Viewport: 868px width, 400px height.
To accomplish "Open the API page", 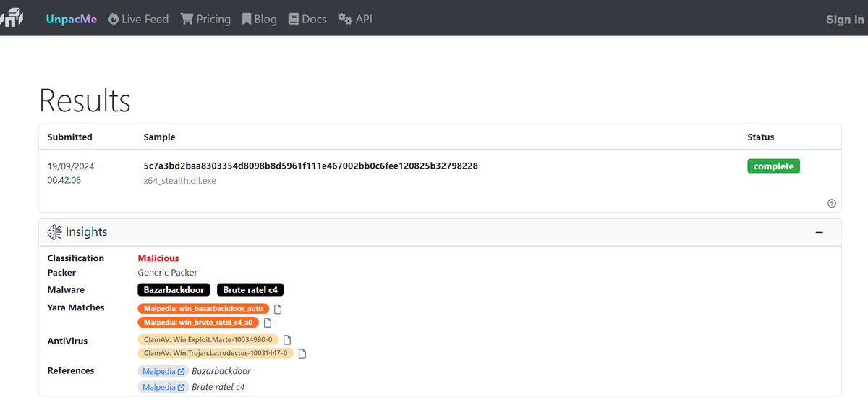I will pos(355,19).
